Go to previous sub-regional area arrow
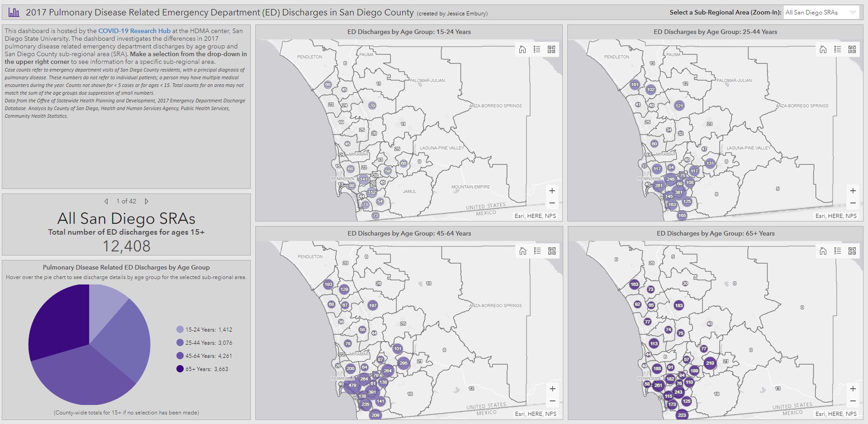The width and height of the screenshot is (868, 424). tap(106, 201)
